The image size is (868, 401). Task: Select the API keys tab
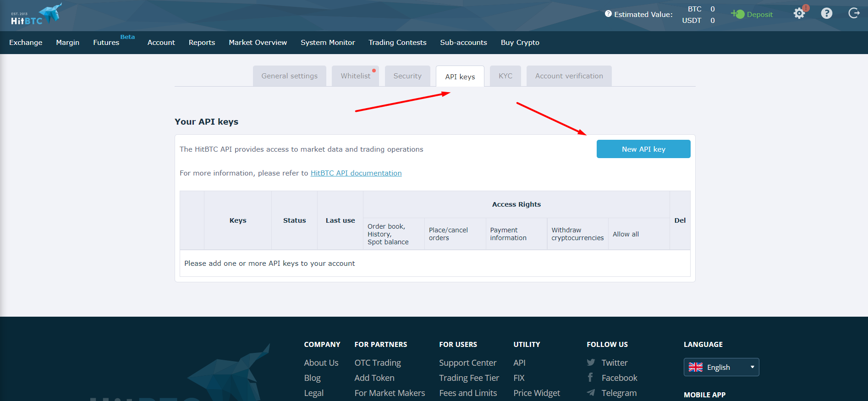click(x=460, y=77)
